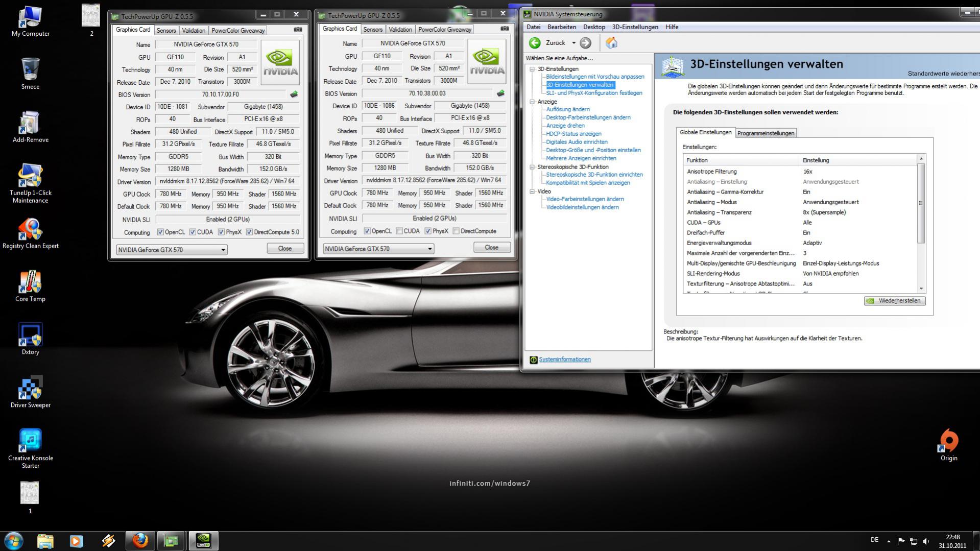Select the SLI-Rendering-Modus setting row
The height and width of the screenshot is (551, 980).
point(800,274)
